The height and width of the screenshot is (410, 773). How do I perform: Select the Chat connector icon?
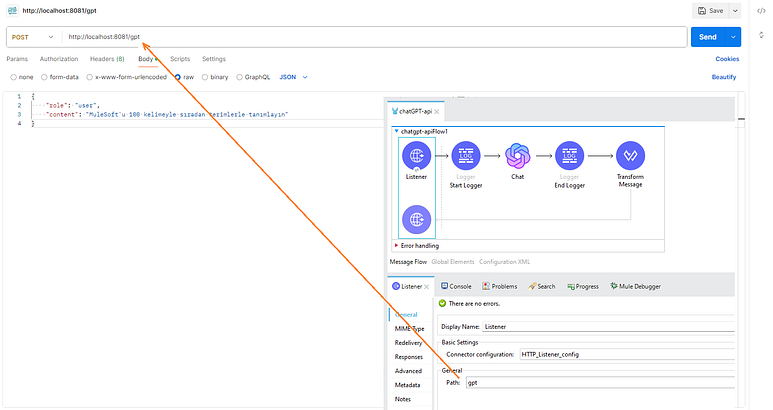click(518, 156)
